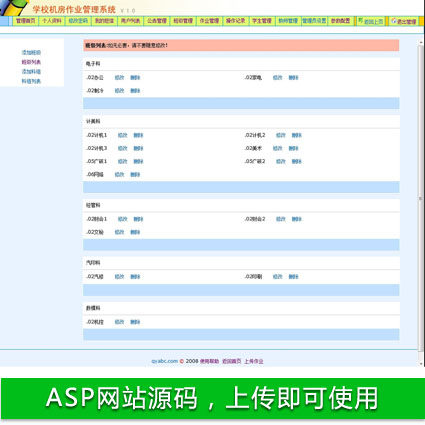Click 修改 for the .05广磁1 class
This screenshot has width=425, height=425.
point(123,161)
